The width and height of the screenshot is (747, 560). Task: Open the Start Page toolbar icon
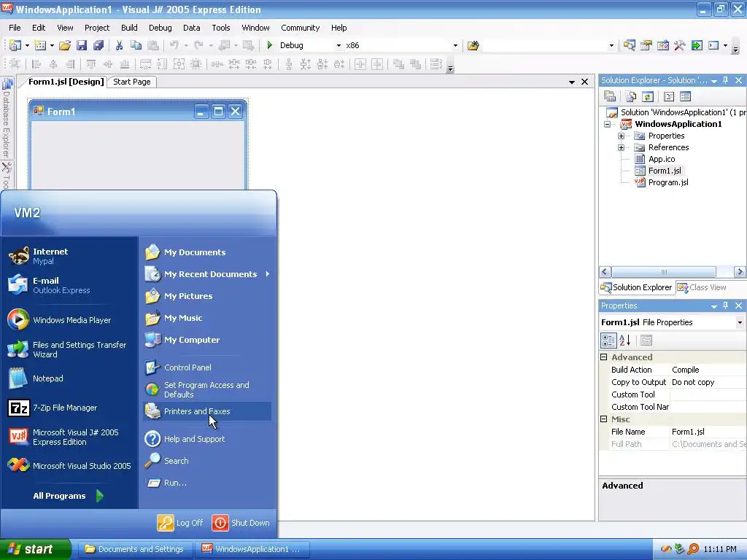click(697, 45)
